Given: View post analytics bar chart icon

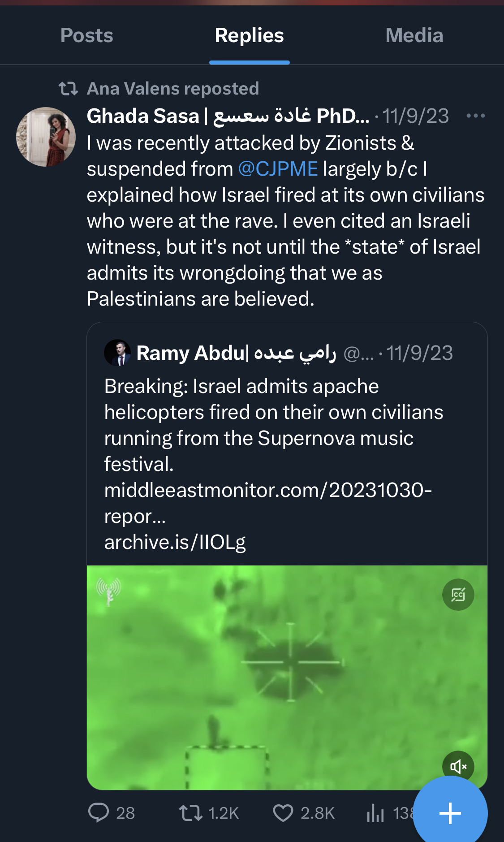Looking at the screenshot, I should [x=375, y=812].
